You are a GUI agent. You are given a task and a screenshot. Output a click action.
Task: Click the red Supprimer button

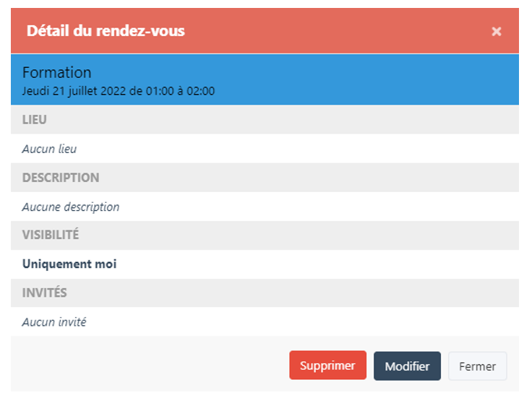click(327, 365)
